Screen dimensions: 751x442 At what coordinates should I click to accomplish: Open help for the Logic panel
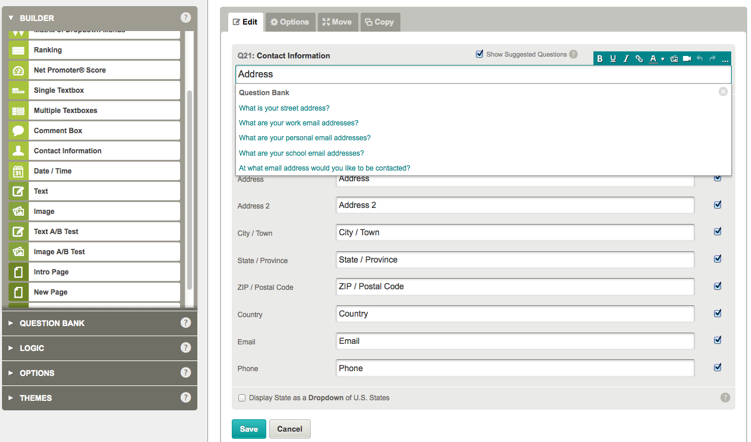click(x=185, y=348)
